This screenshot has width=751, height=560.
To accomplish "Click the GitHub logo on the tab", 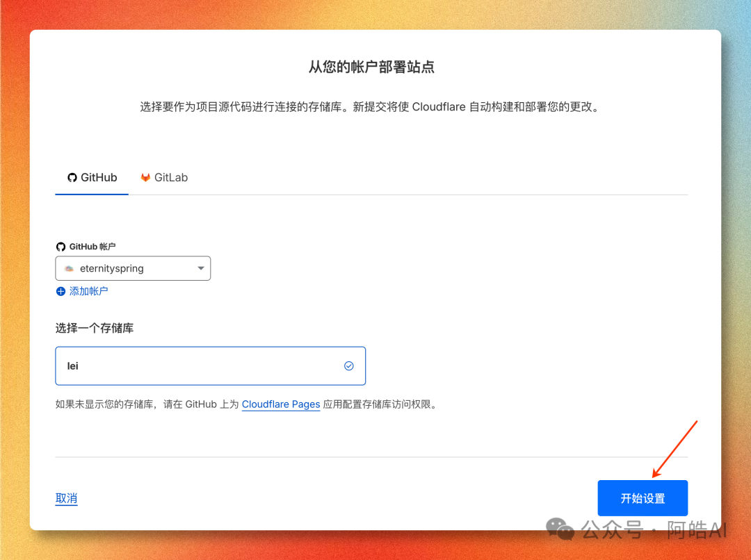I will click(x=72, y=178).
